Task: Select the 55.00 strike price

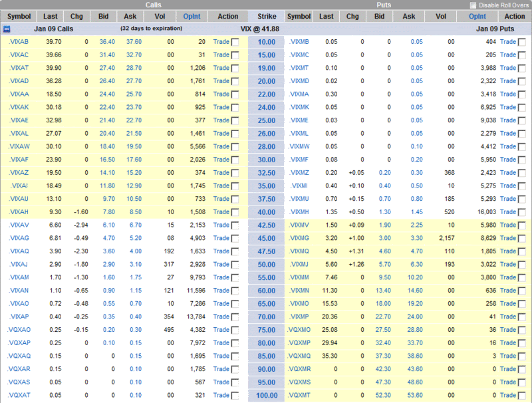Action: tap(267, 278)
